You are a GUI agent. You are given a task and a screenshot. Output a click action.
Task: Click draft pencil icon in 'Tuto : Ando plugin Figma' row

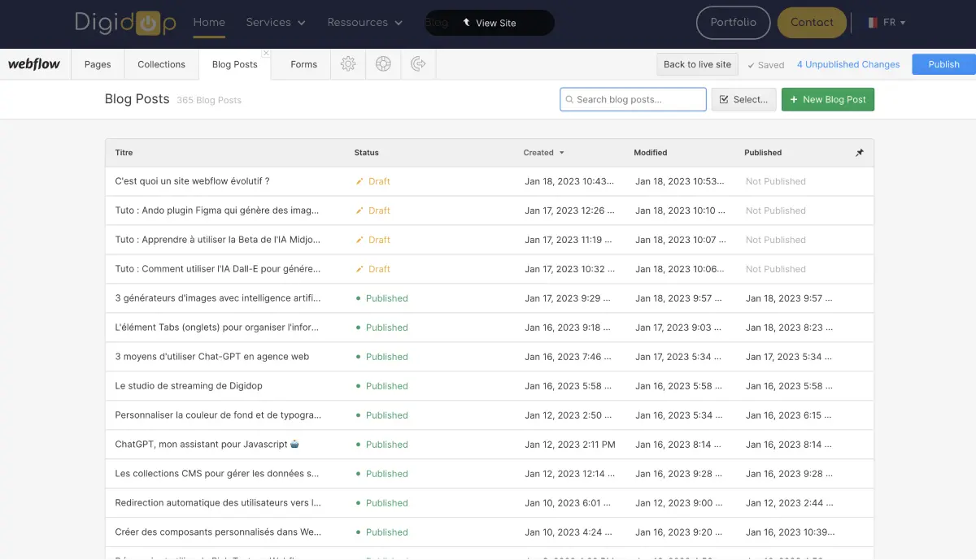click(x=359, y=211)
